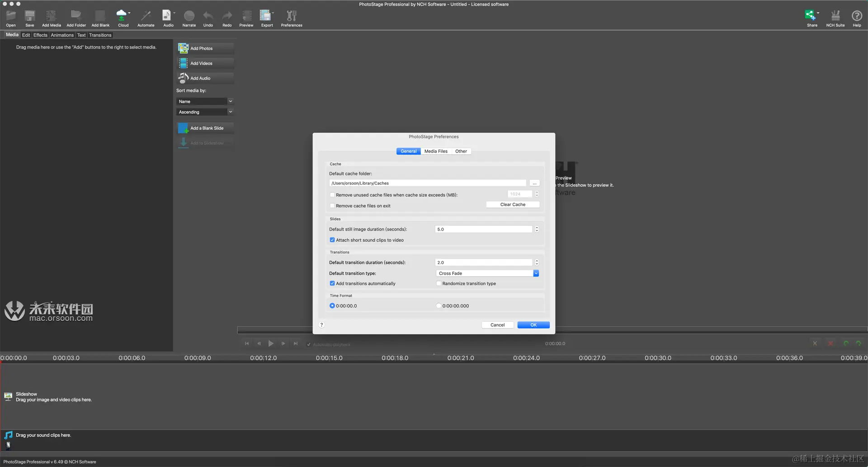Click the play button in preview controls
Image resolution: width=868 pixels, height=467 pixels.
click(271, 343)
